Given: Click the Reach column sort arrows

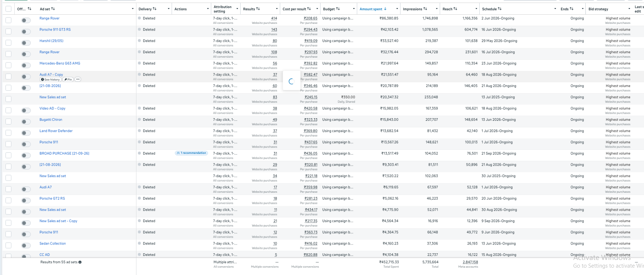Looking at the screenshot, I should pyautogui.click(x=455, y=9).
